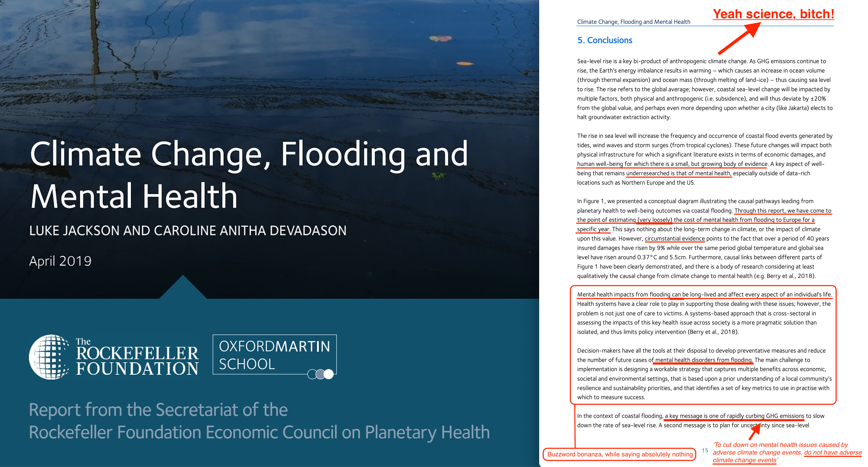
Task: Click the paragraph starting "Decision-makers have all the tools"
Action: tap(705, 374)
